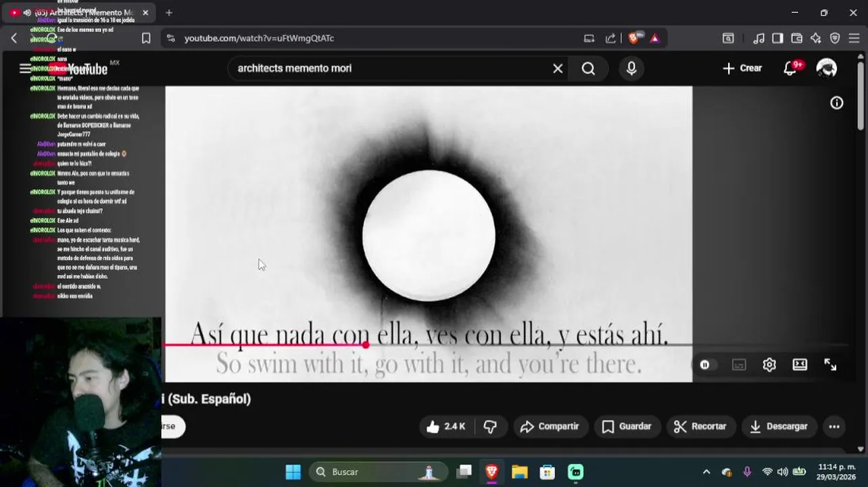The width and height of the screenshot is (868, 487).
Task: Toggle the browser sidebar panel
Action: 777,39
